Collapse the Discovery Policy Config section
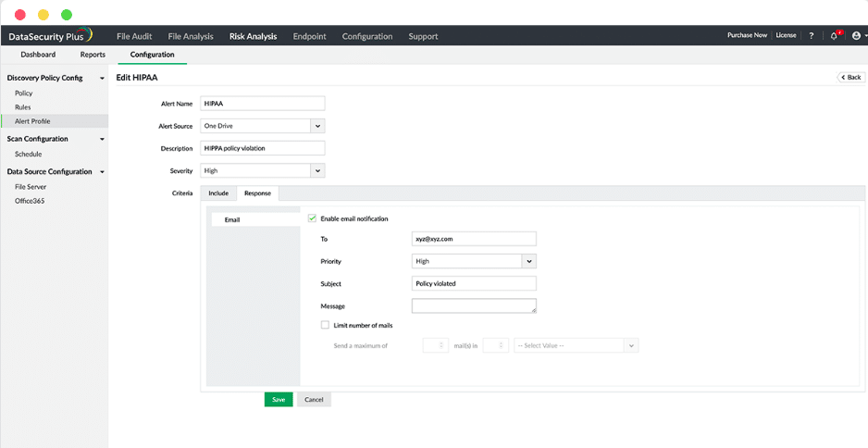The width and height of the screenshot is (868, 448). pyautogui.click(x=102, y=78)
